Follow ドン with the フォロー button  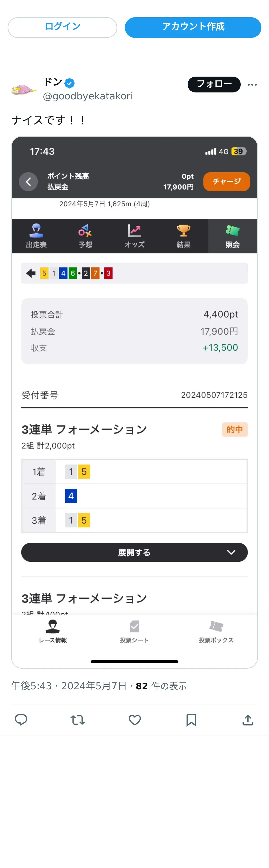tap(214, 84)
